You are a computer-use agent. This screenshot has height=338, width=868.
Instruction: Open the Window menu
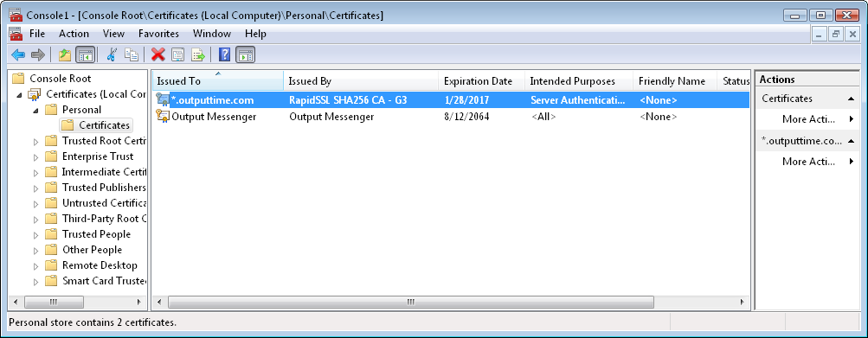[212, 34]
